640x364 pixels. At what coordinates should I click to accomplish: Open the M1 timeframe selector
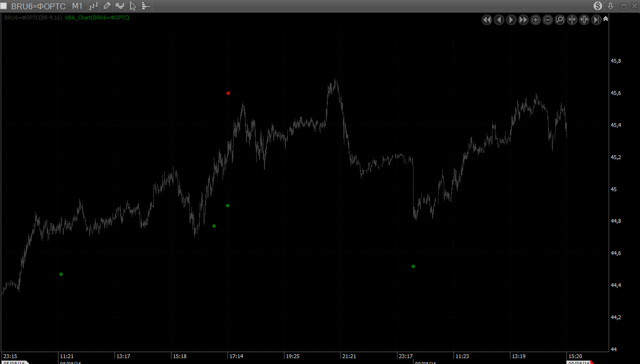(x=77, y=6)
